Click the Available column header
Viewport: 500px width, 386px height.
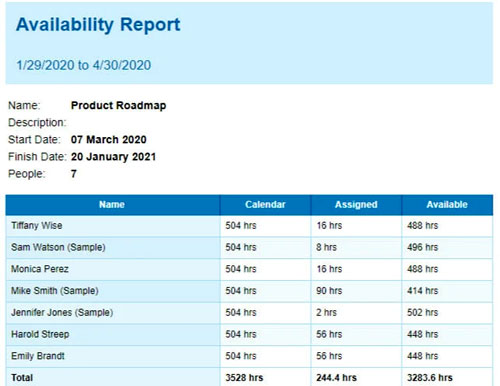pyautogui.click(x=447, y=205)
